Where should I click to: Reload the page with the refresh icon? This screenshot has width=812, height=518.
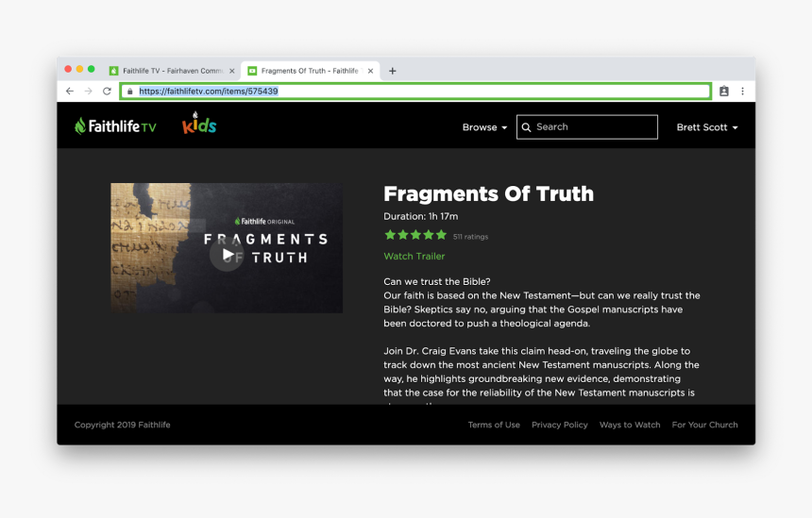click(x=107, y=92)
